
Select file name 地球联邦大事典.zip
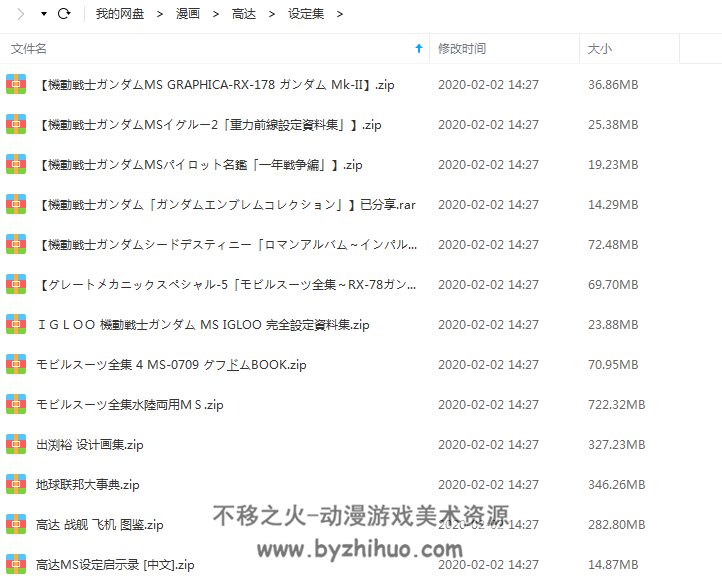tap(88, 485)
